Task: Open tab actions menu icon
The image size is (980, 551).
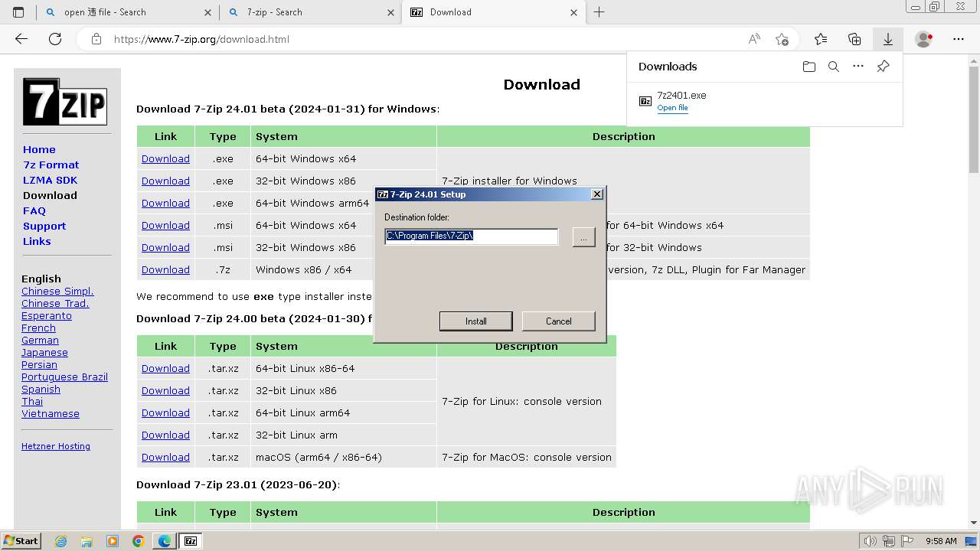Action: point(18,12)
